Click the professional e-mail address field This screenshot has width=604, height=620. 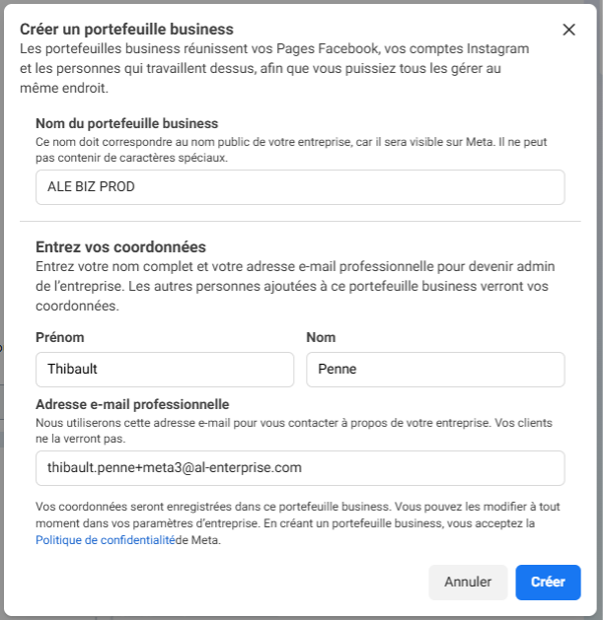pos(300,467)
